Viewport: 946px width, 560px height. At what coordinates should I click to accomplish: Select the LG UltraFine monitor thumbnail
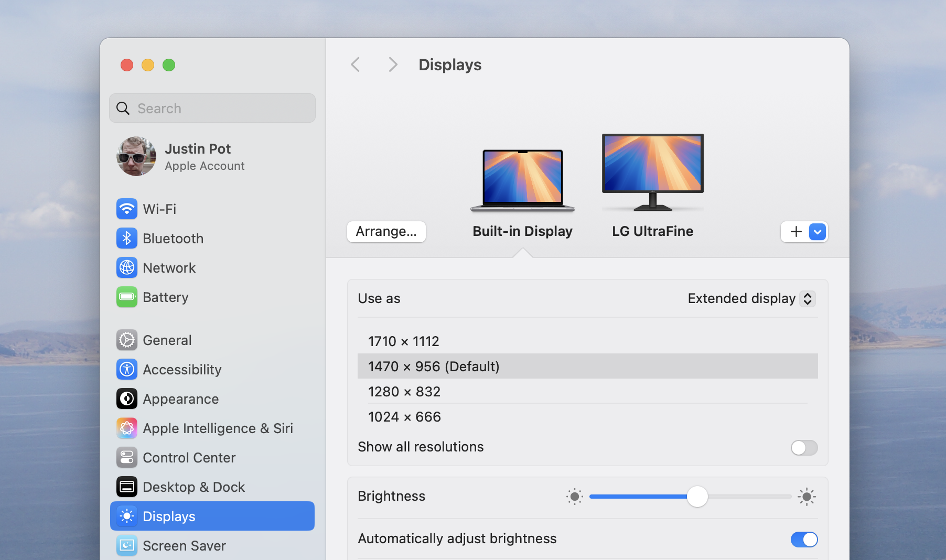click(653, 172)
